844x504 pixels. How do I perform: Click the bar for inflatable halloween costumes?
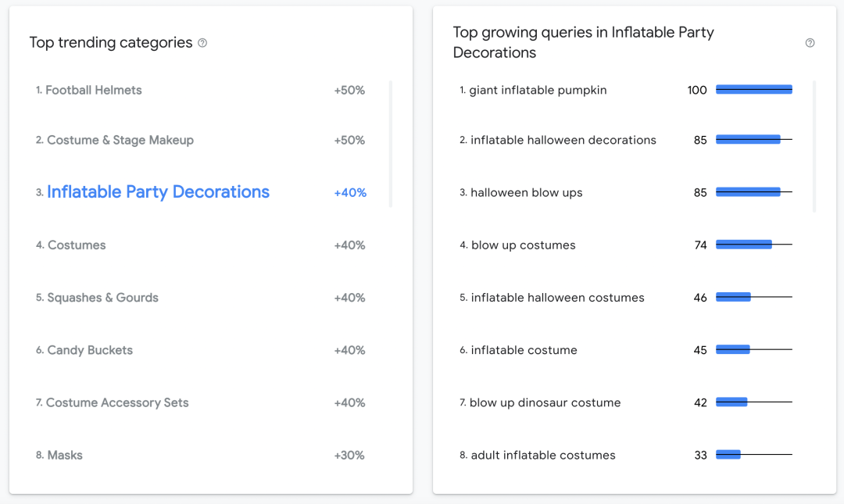[733, 298]
